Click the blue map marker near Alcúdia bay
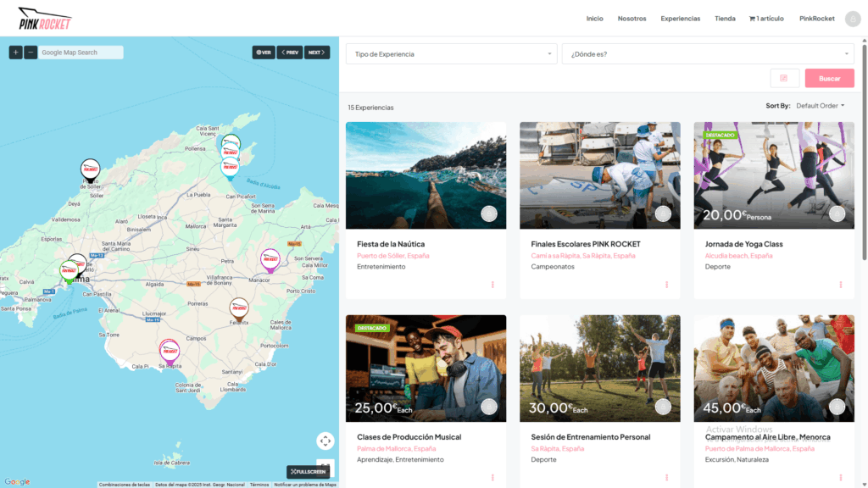 (x=230, y=169)
